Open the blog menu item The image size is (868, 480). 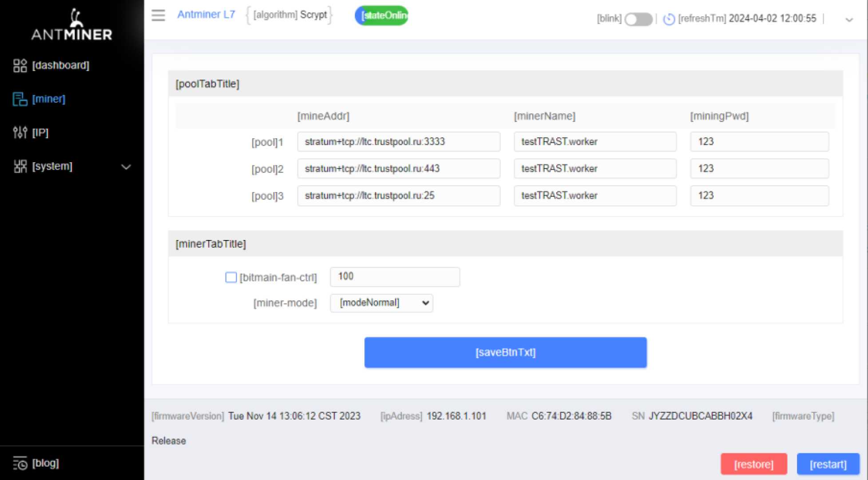pyautogui.click(x=46, y=463)
